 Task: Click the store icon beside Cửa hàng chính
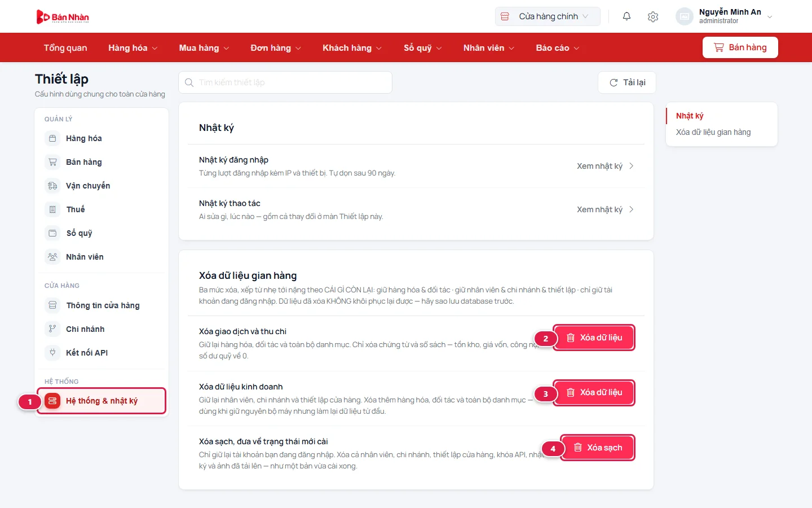(505, 16)
